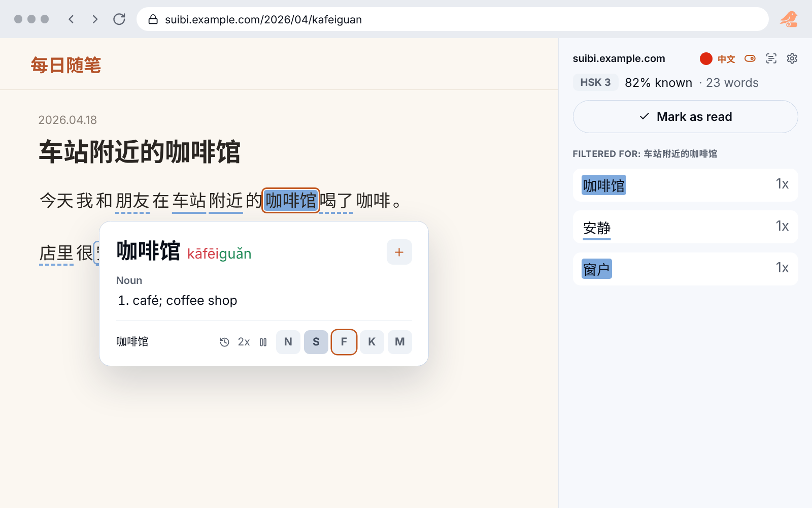Click the definition café; coffee shop
Viewport: 812px width, 508px height.
pos(185,300)
